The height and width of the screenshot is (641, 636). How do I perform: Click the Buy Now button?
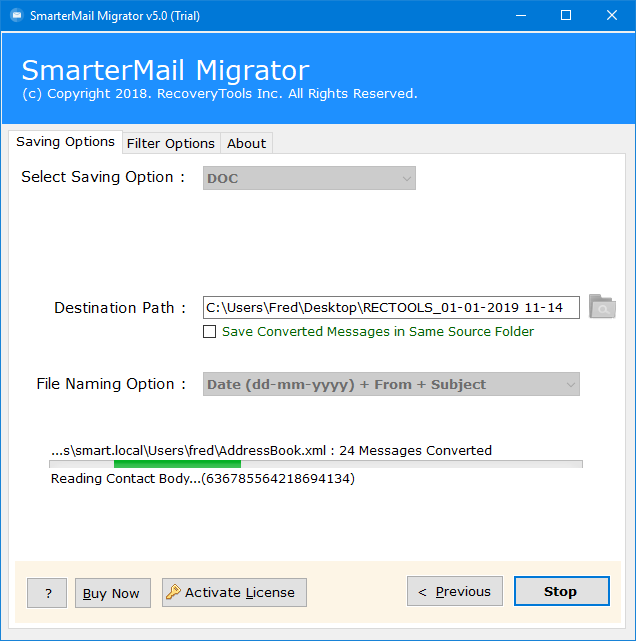[113, 593]
